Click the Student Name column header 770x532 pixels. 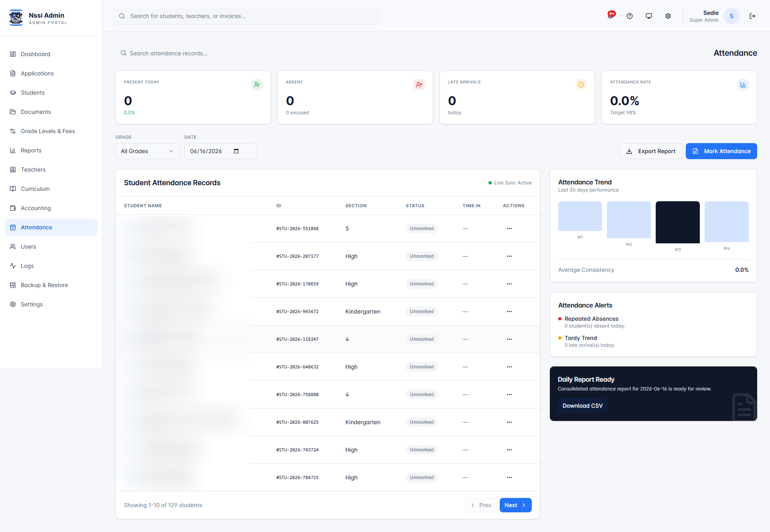(143, 206)
